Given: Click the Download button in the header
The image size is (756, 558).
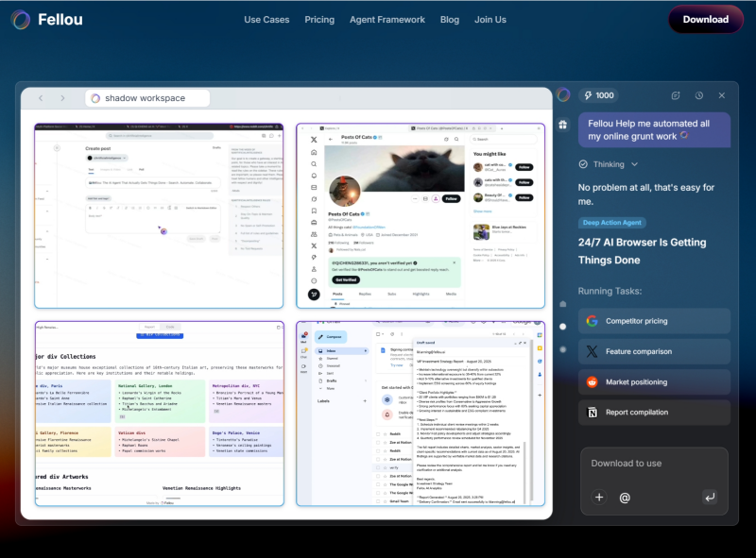Looking at the screenshot, I should [x=705, y=19].
